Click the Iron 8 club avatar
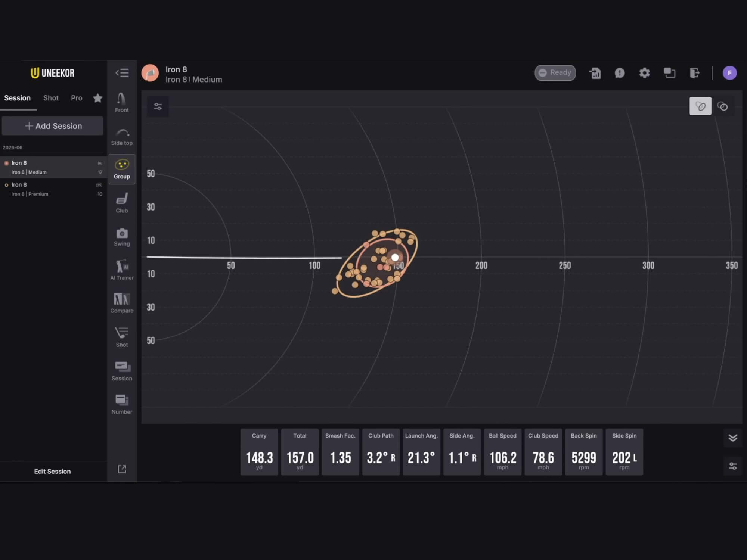This screenshot has width=747, height=560. (150, 73)
